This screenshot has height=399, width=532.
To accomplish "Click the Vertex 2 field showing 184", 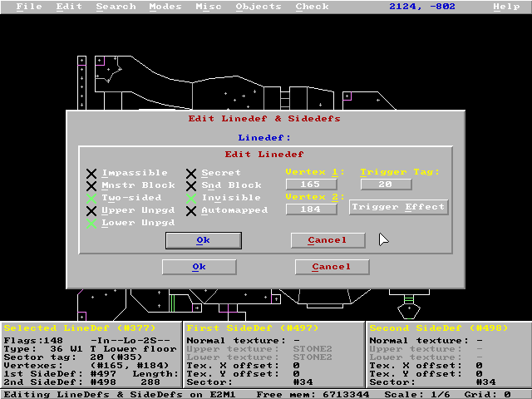I will [x=311, y=209].
